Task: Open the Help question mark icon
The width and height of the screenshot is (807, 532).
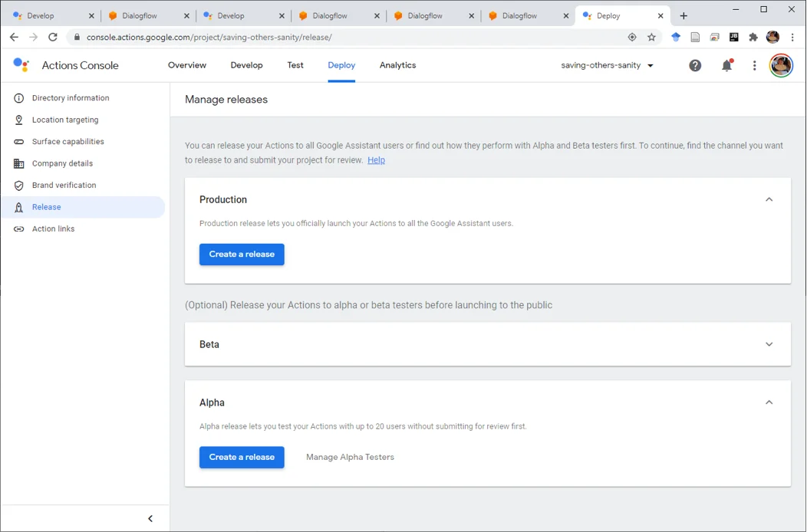Action: [695, 65]
